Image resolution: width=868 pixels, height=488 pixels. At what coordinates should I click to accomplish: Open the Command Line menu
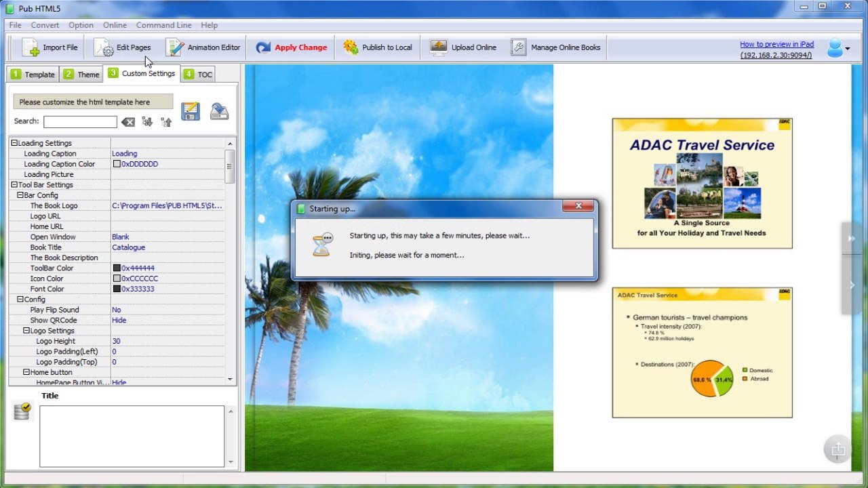(x=163, y=25)
